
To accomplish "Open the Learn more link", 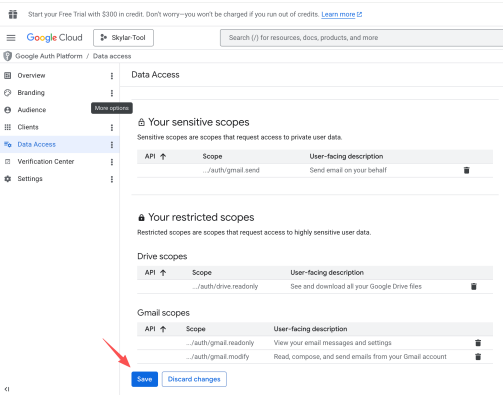I will point(341,14).
